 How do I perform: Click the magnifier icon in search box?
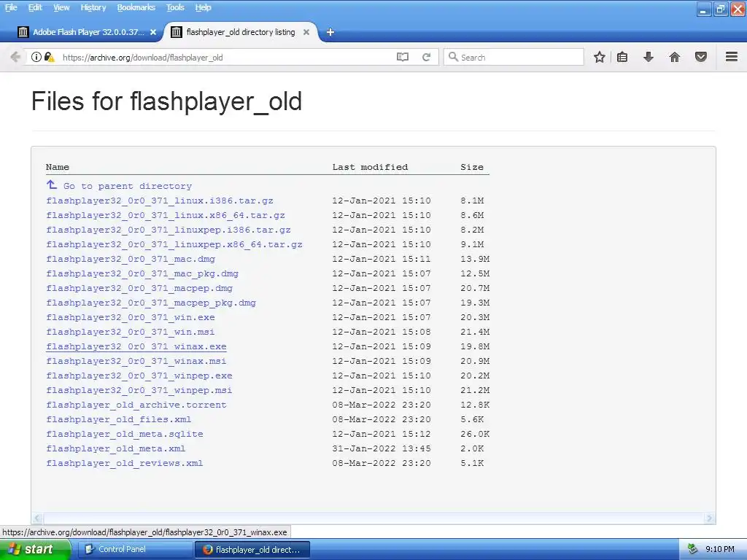[x=453, y=57]
